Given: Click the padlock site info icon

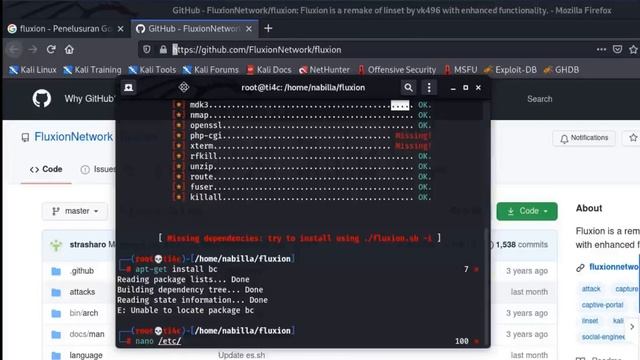Looking at the screenshot, I should click(163, 49).
